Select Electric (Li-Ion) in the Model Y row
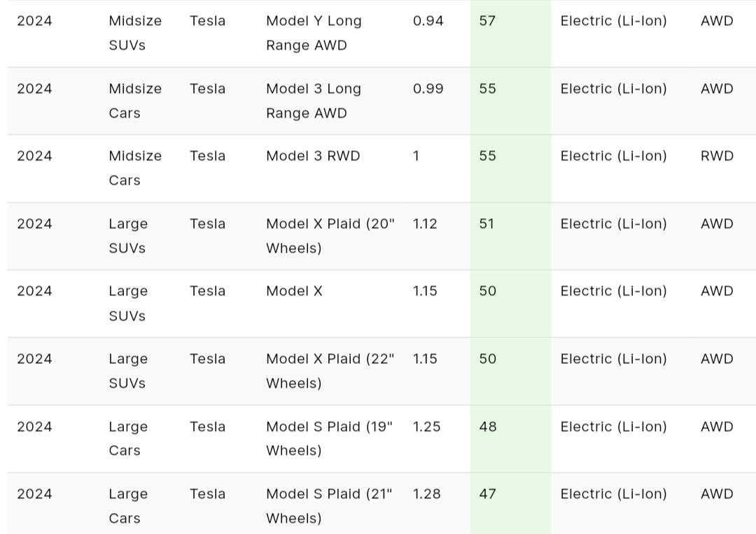Image resolution: width=756 pixels, height=534 pixels. pos(613,21)
